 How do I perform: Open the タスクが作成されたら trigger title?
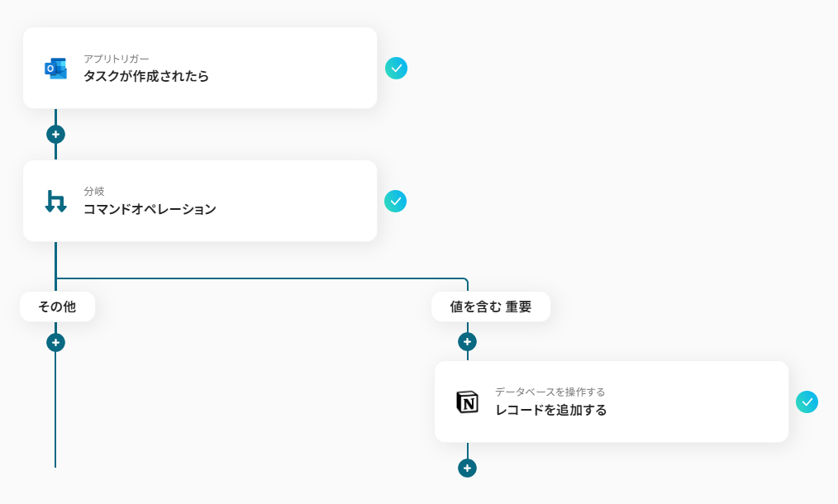click(x=146, y=76)
